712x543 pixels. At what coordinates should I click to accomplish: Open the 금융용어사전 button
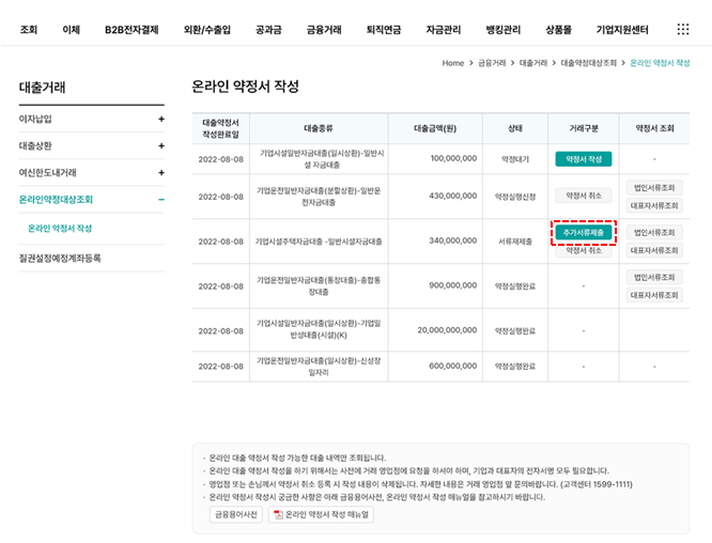tap(234, 515)
